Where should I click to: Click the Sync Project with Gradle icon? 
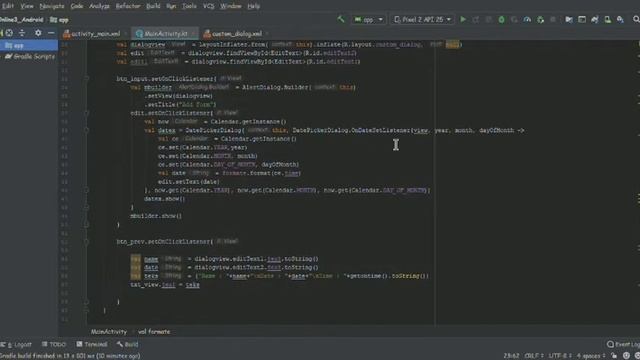pos(595,19)
